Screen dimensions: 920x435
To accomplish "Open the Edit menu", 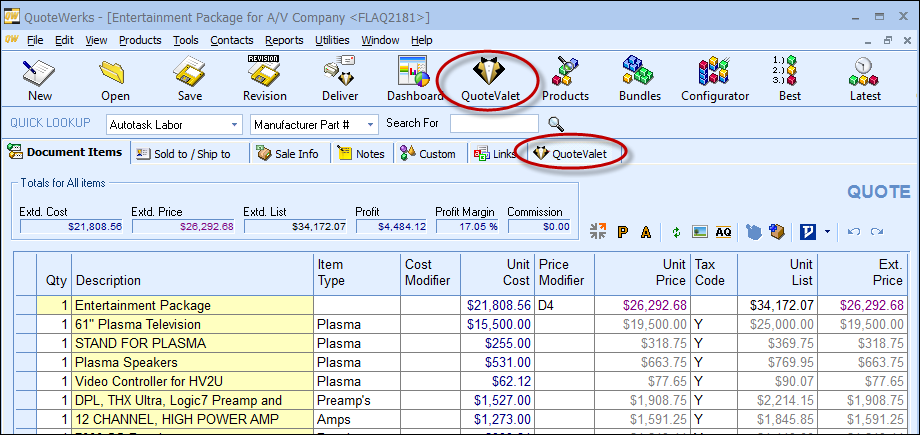I will [64, 41].
